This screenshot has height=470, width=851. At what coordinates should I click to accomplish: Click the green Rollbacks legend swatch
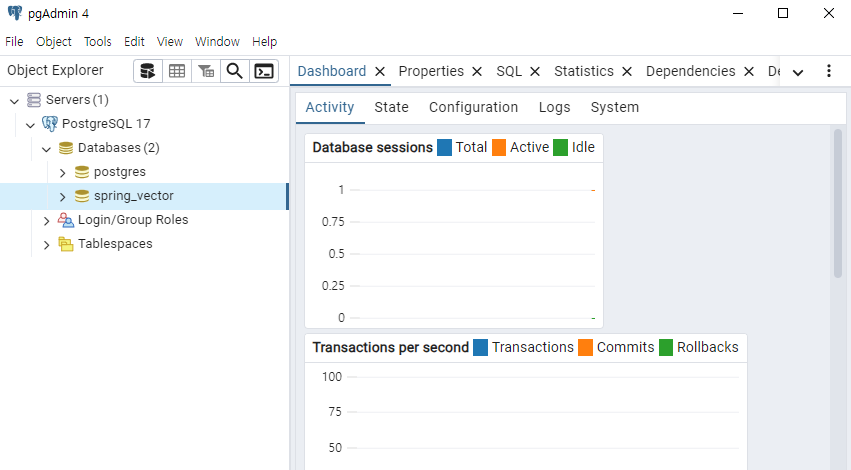[x=666, y=347]
